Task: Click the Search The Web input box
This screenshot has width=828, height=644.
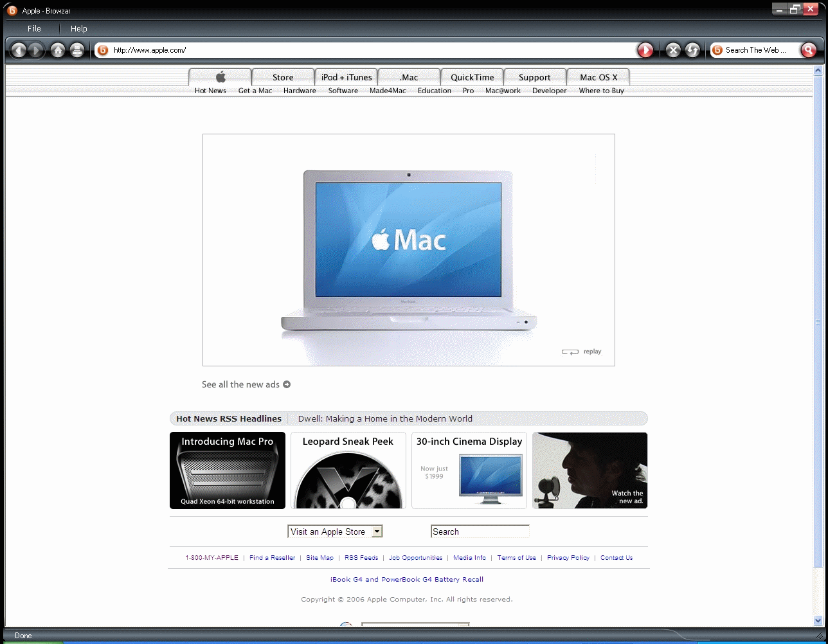Action: coord(761,50)
